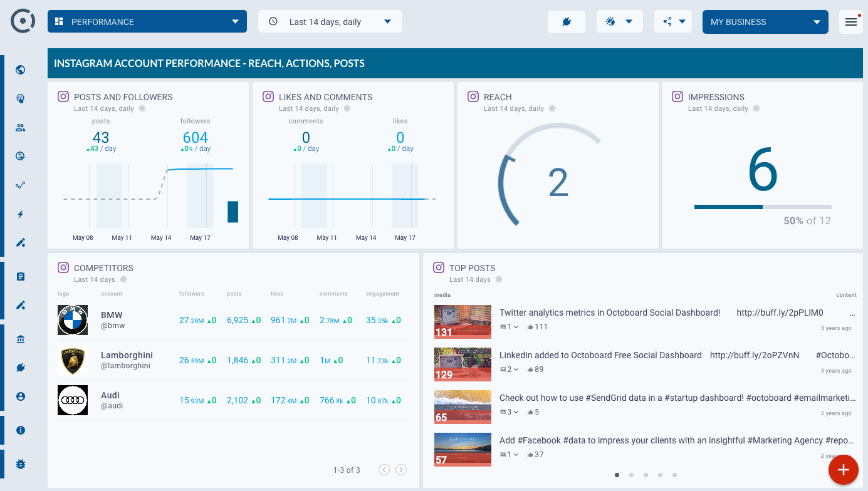
Task: Click the dark bar in Posts and Followers chart
Action: 233,212
